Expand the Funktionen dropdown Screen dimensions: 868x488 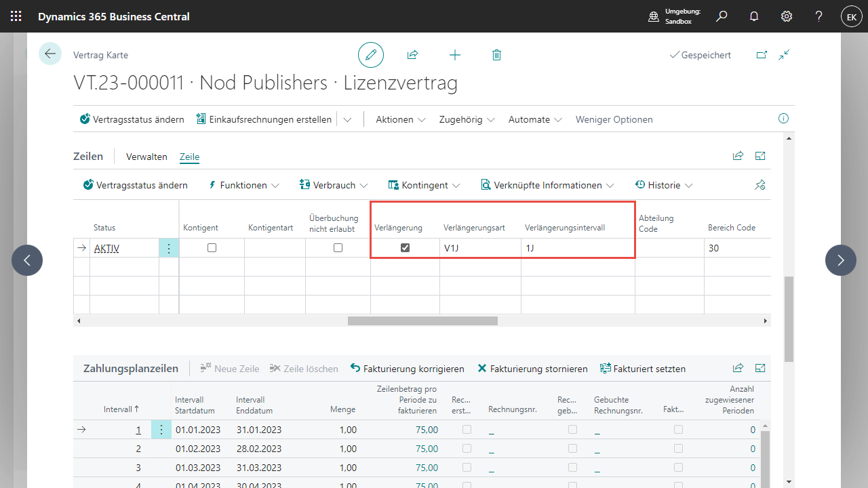point(243,185)
